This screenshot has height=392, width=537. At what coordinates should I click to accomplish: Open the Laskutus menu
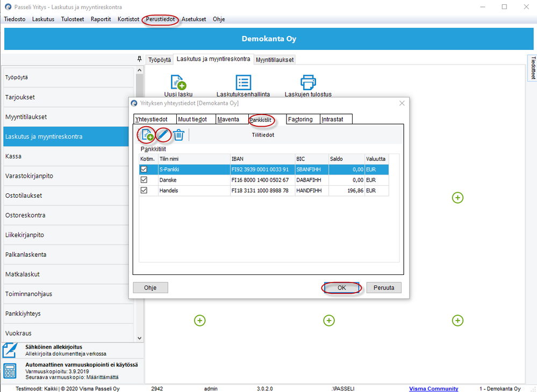coord(43,19)
